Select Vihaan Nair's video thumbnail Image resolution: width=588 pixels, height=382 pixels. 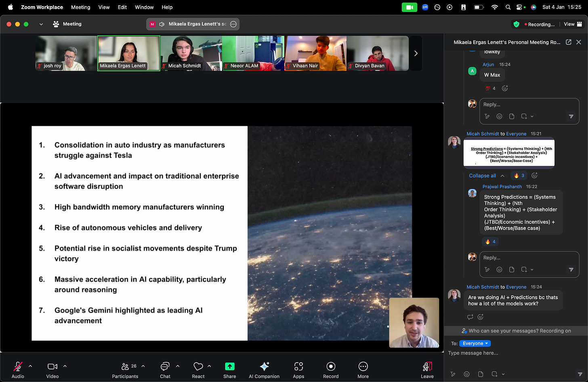pos(315,53)
